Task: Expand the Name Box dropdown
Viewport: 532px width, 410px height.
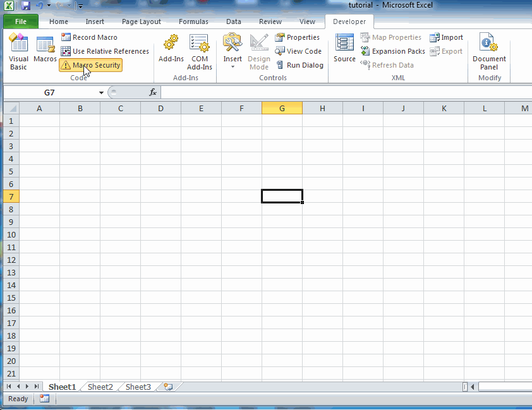Action: [x=101, y=93]
